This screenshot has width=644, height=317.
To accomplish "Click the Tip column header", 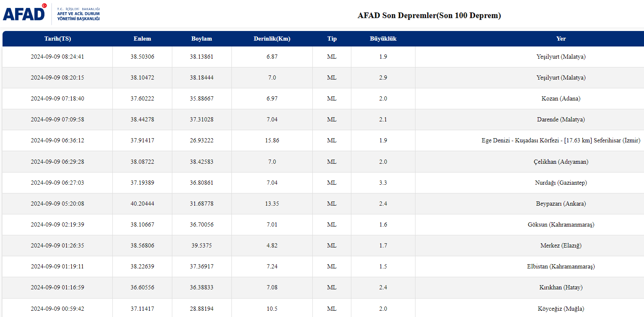I will (332, 39).
